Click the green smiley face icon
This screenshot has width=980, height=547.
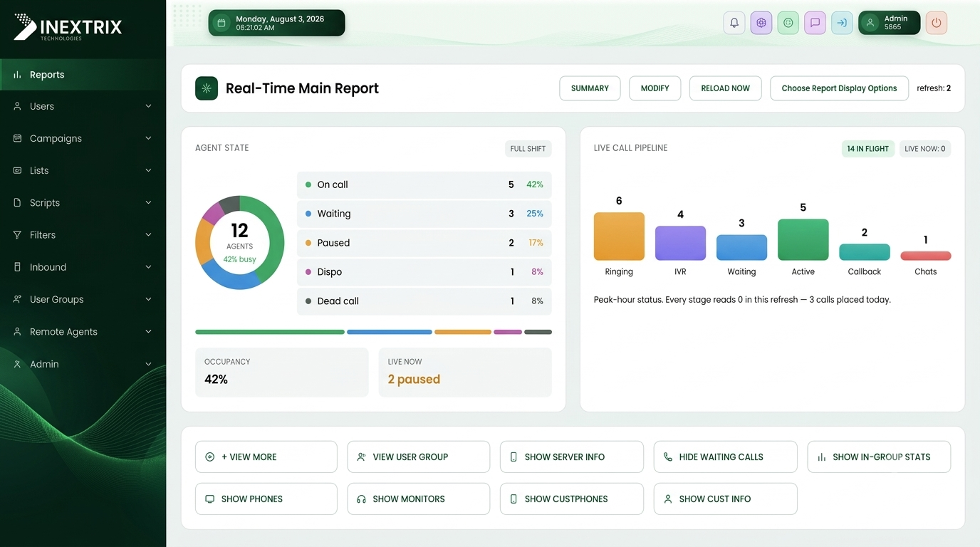[x=788, y=23]
